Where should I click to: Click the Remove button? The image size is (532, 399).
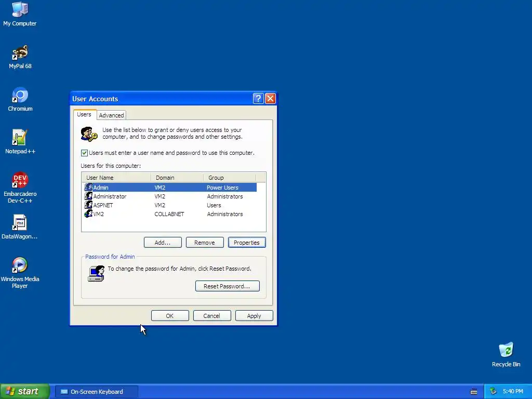[205, 242]
